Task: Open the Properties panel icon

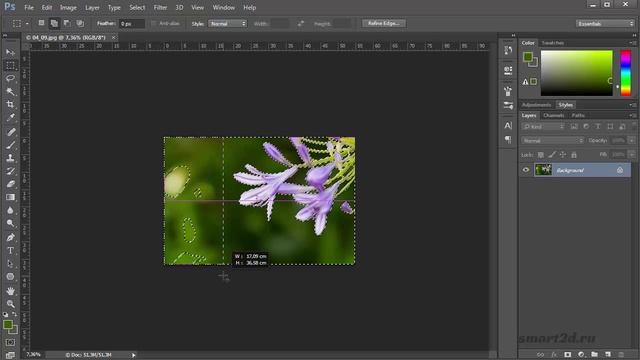Action: [508, 70]
